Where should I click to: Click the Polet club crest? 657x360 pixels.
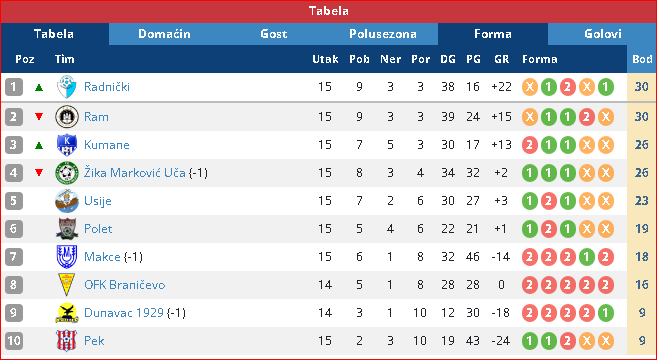click(x=67, y=229)
